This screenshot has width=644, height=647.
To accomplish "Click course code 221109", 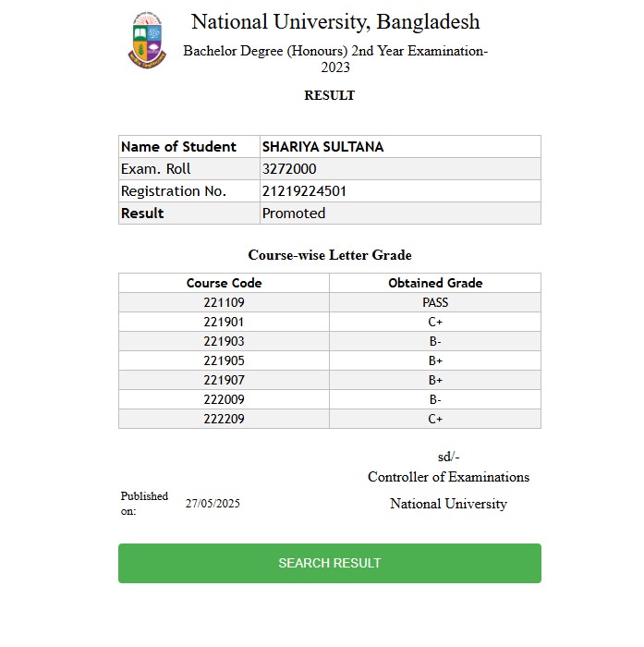I will (x=224, y=302).
